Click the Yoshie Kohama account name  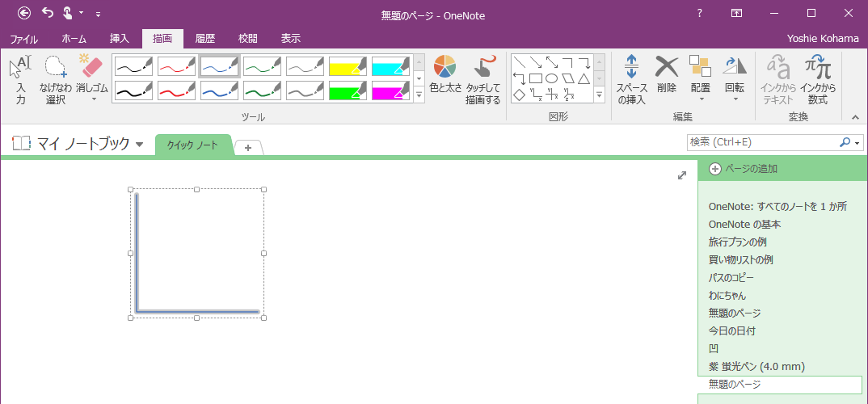tap(824, 39)
